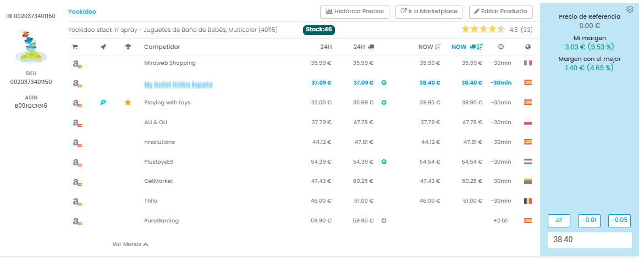Image resolution: width=644 pixels, height=262 pixels.
Task: Sort by the NOW with shipping column
Action: pos(467,47)
